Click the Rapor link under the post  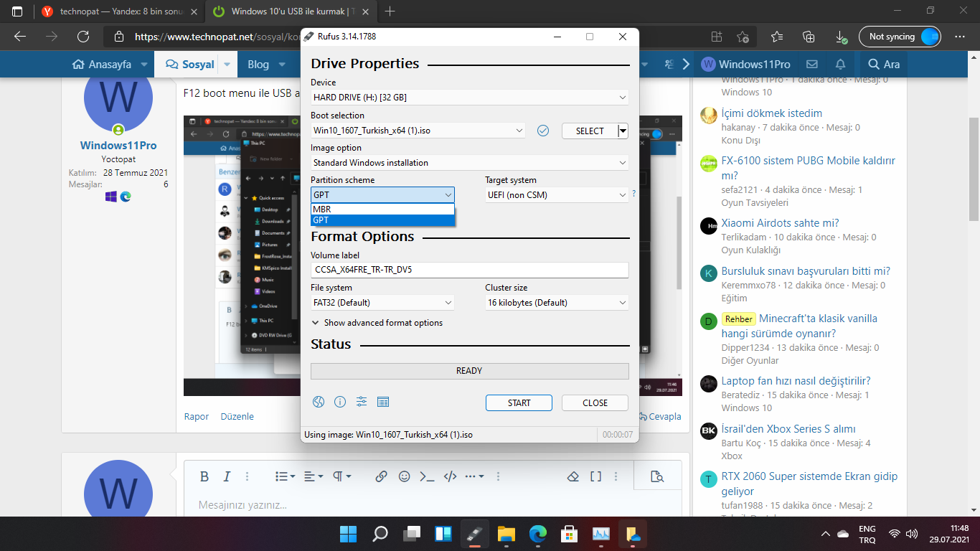click(197, 416)
